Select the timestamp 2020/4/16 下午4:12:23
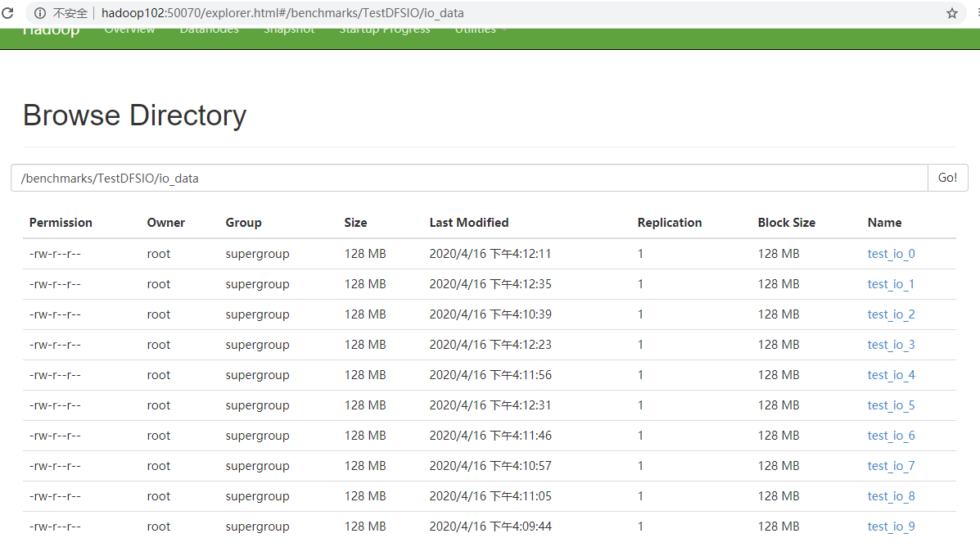 click(x=490, y=345)
